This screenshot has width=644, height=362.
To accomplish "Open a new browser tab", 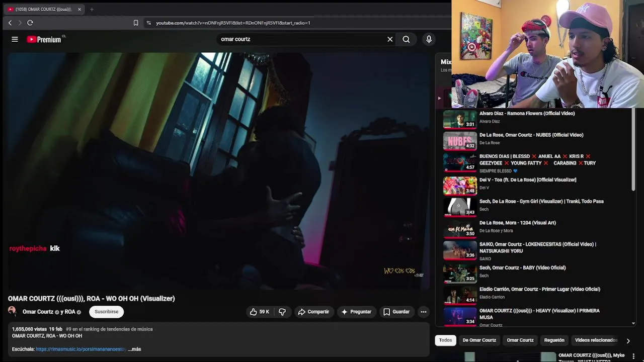I will coord(92,9).
